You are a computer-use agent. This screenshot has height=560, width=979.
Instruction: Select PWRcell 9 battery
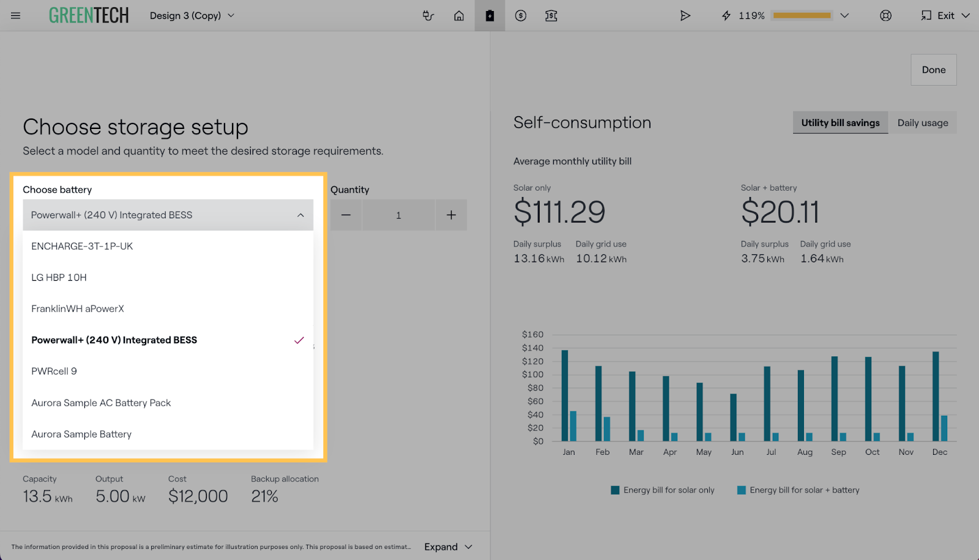[168, 371]
